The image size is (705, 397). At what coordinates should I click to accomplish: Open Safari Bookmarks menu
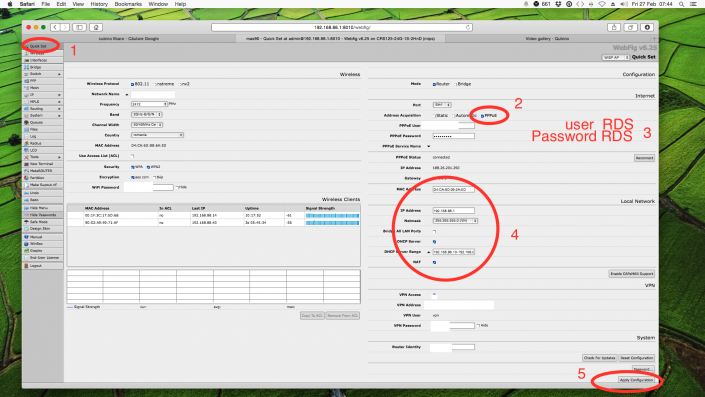128,4
